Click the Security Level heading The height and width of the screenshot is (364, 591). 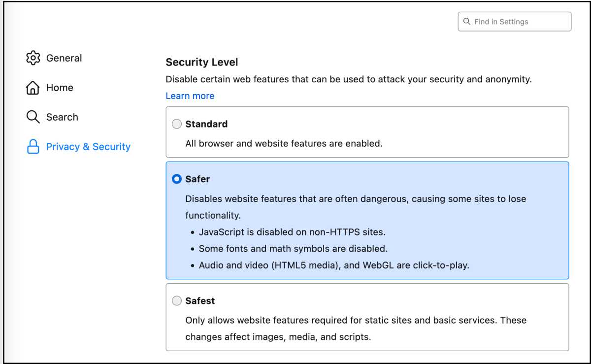[x=202, y=63]
